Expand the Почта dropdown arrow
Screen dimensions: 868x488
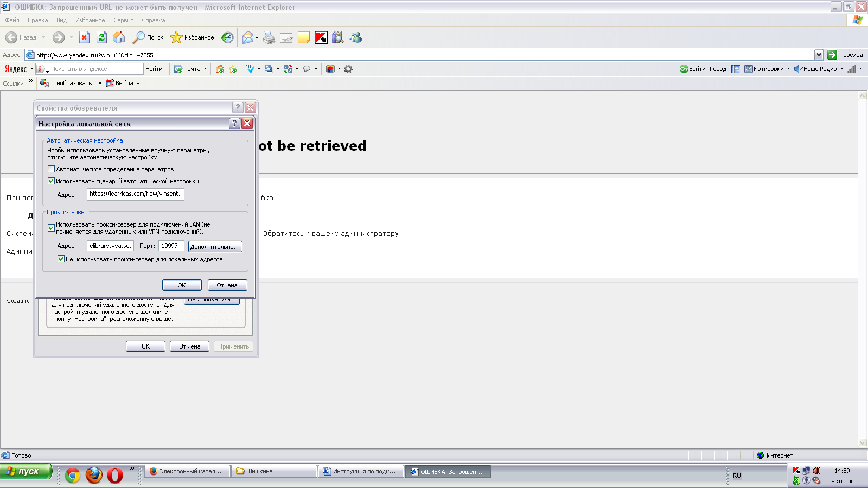tap(205, 69)
